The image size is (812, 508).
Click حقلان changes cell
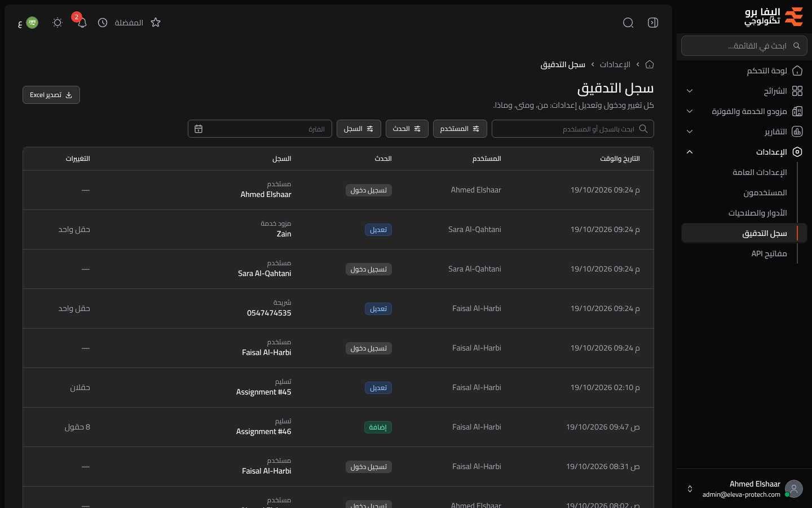tap(80, 388)
